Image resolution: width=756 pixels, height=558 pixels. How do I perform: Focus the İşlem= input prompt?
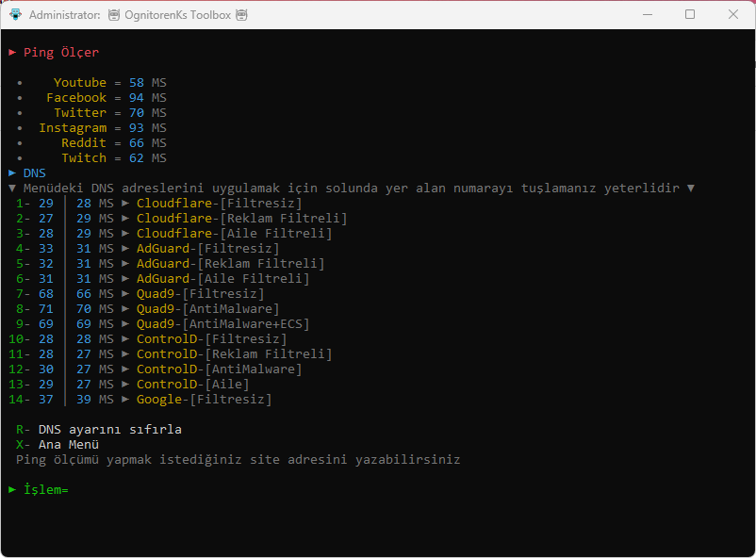pyautogui.click(x=46, y=489)
